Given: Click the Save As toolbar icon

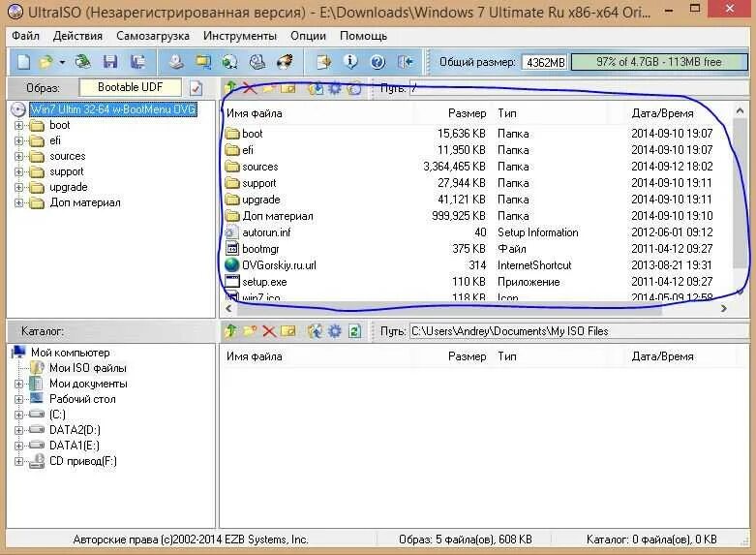Looking at the screenshot, I should 137,62.
